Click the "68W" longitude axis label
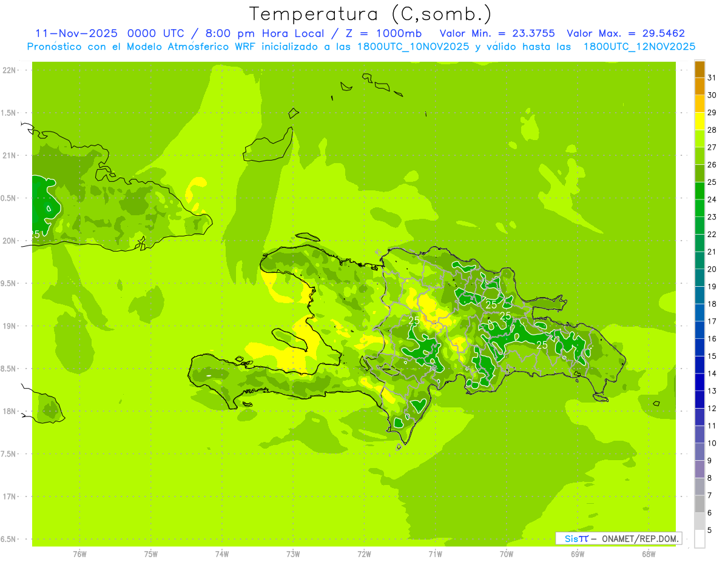Viewport: 728px width, 562px height. pyautogui.click(x=649, y=554)
